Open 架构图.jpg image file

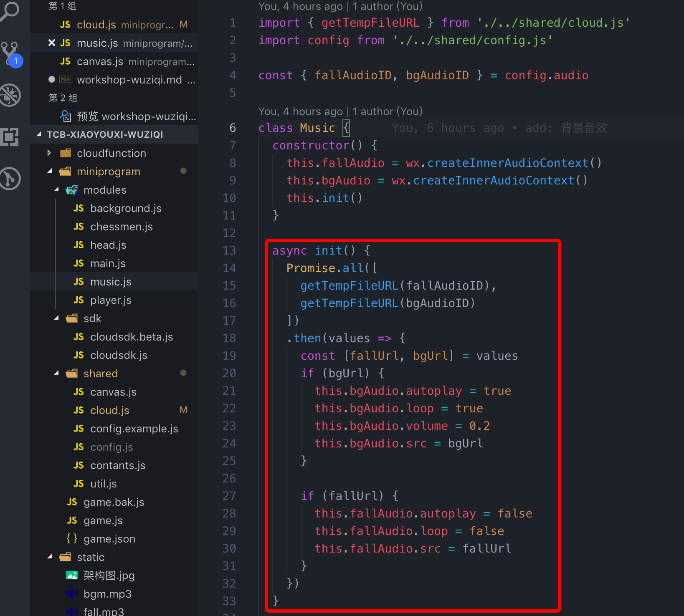(x=114, y=576)
